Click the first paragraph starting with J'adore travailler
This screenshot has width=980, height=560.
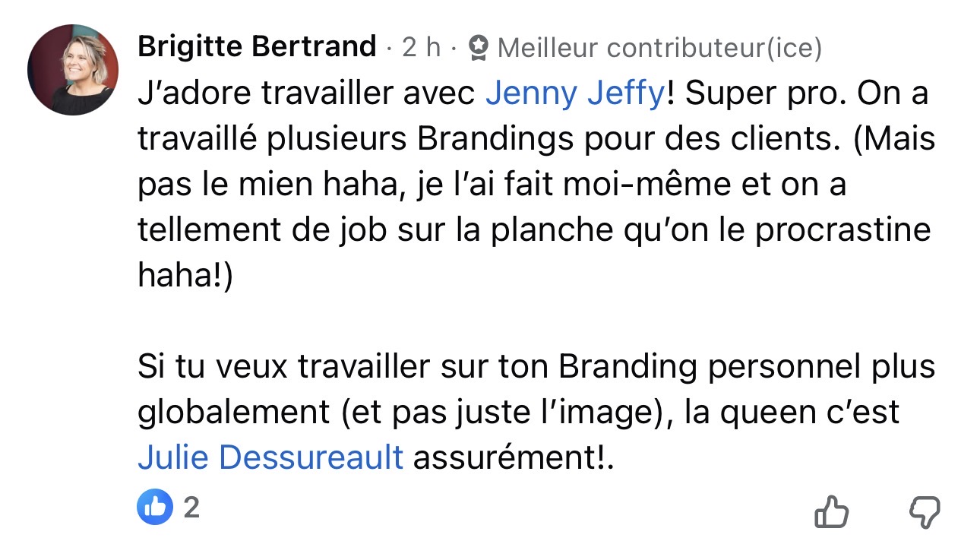click(536, 185)
